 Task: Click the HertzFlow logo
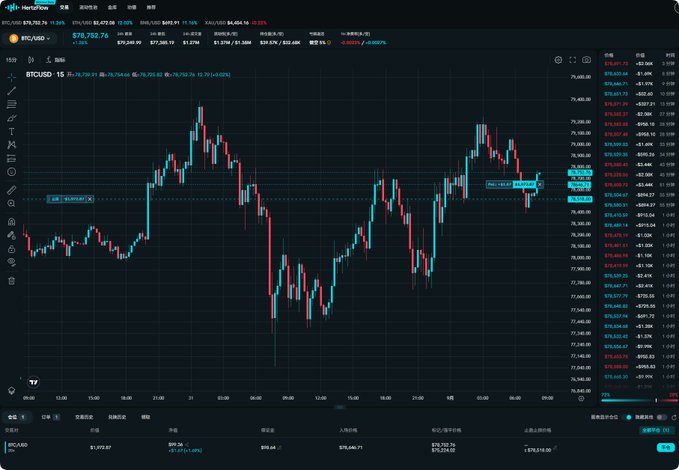click(27, 7)
